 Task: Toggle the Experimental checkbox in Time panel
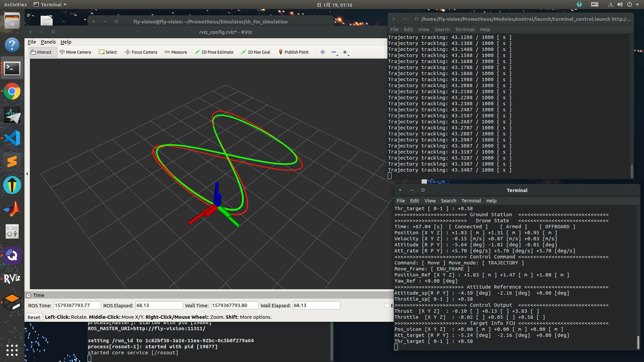pos(387,305)
